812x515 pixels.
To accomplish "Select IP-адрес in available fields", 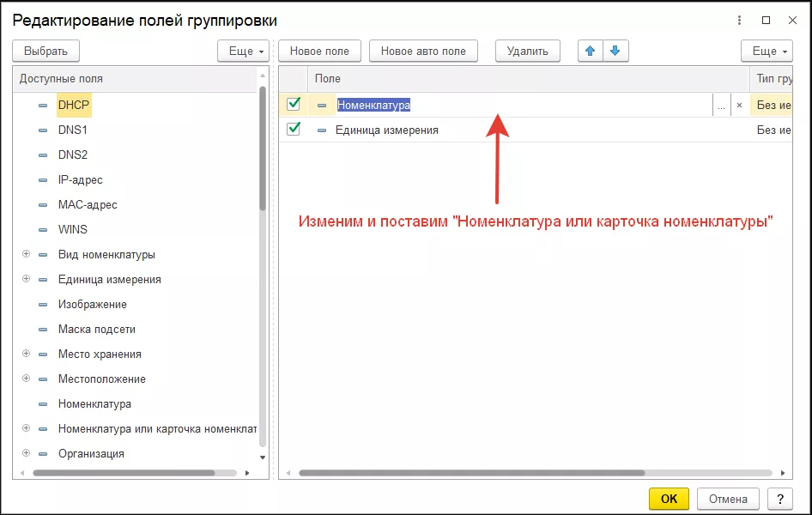I will click(x=81, y=179).
